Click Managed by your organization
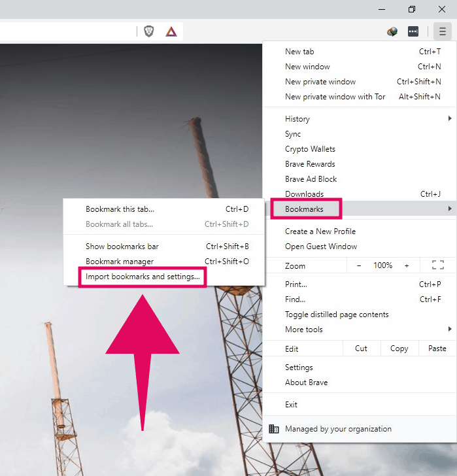457x476 pixels. (360, 429)
